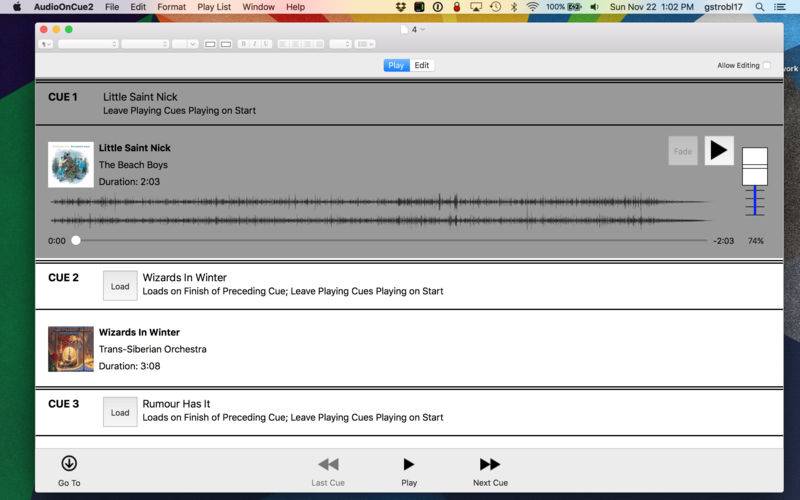
Task: Click the Bluetooth status icon
Action: pyautogui.click(x=514, y=7)
